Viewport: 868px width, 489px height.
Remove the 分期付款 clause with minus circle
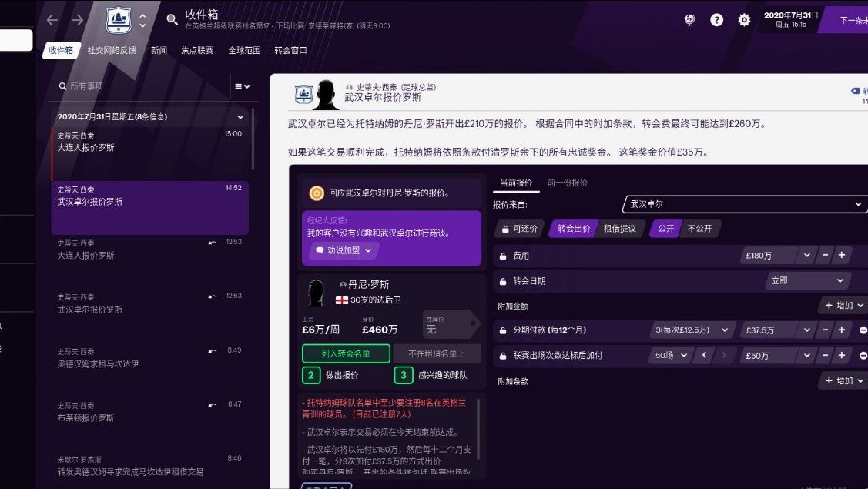(863, 330)
